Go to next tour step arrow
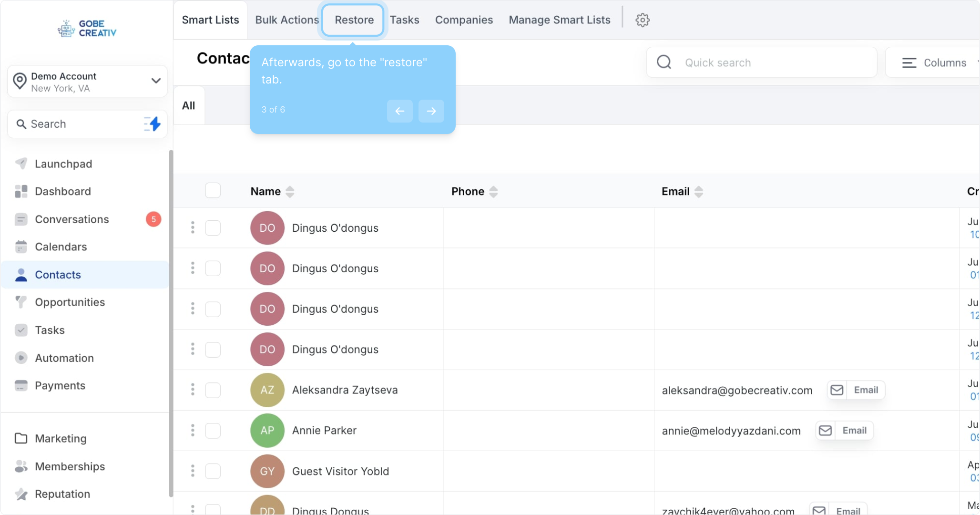The image size is (980, 515). click(x=431, y=111)
